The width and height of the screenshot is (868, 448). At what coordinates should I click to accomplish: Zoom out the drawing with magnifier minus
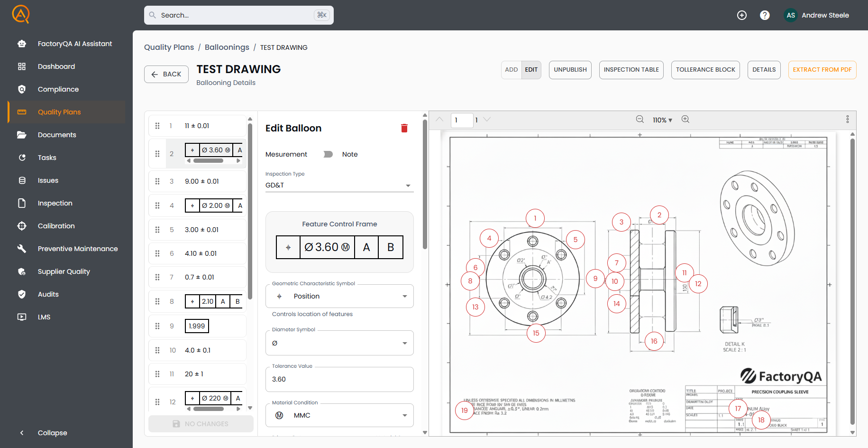[x=640, y=120]
